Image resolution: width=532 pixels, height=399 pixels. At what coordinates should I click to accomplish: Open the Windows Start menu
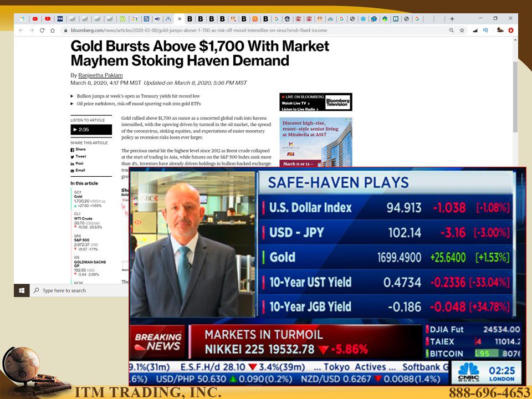pyautogui.click(x=22, y=290)
